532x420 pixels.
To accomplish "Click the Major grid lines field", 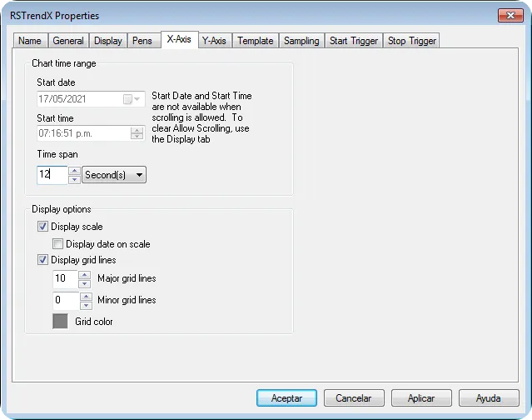I will [x=65, y=279].
